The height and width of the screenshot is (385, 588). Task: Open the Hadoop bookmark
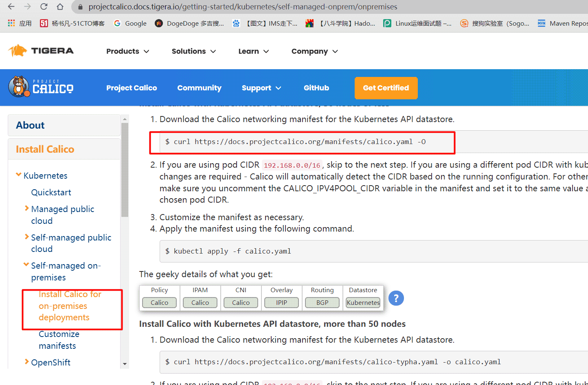pyautogui.click(x=340, y=23)
